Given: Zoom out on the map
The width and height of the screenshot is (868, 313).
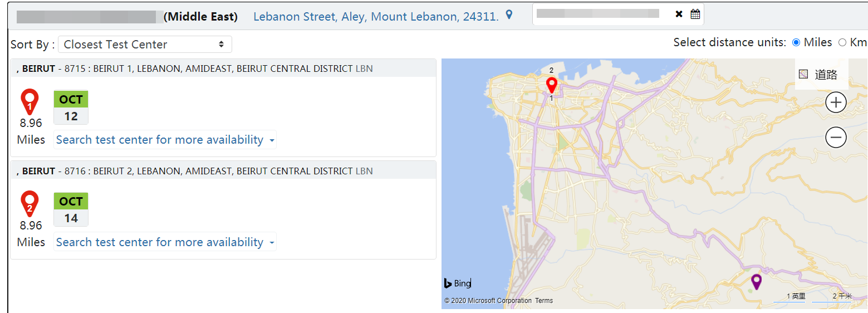Looking at the screenshot, I should coord(836,137).
